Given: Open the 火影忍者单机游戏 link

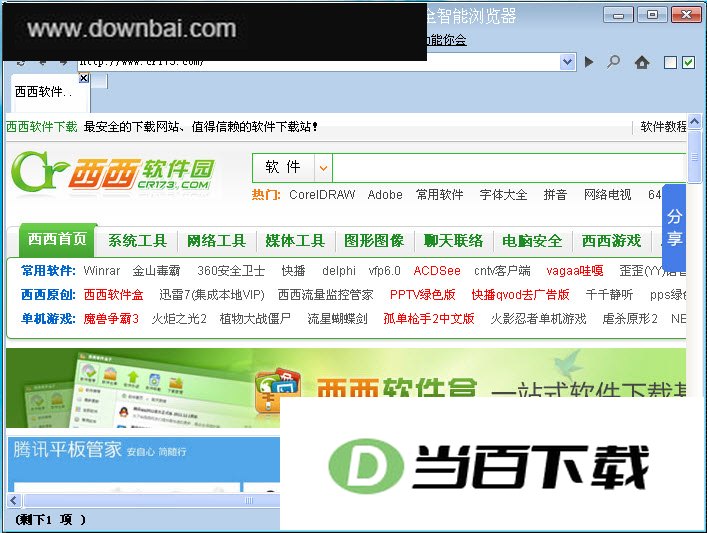Looking at the screenshot, I should (x=538, y=319).
